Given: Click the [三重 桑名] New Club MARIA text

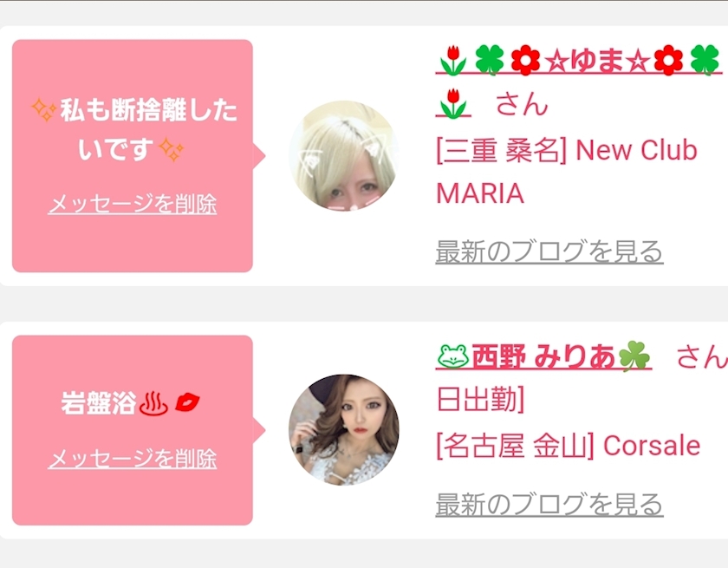Looking at the screenshot, I should point(567,172).
